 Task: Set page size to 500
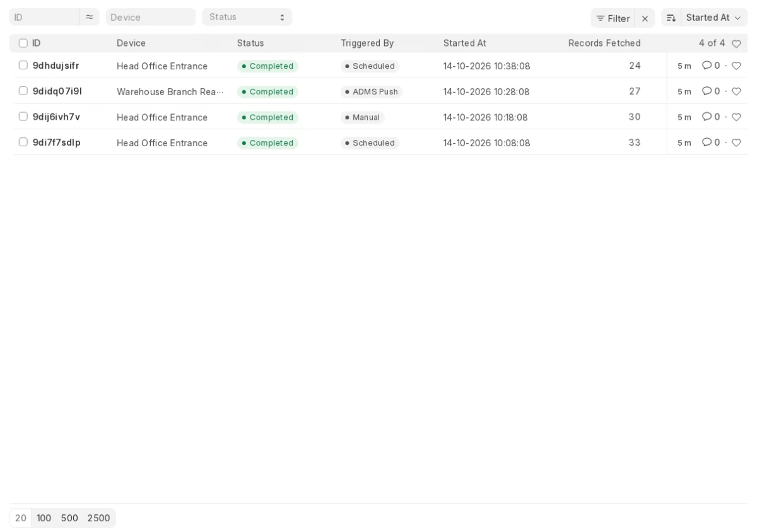(69, 518)
